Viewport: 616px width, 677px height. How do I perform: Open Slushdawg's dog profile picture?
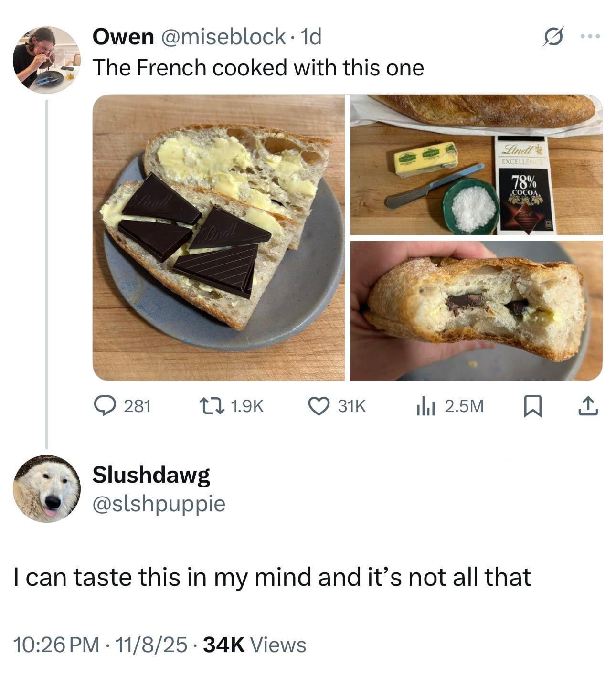click(x=46, y=488)
